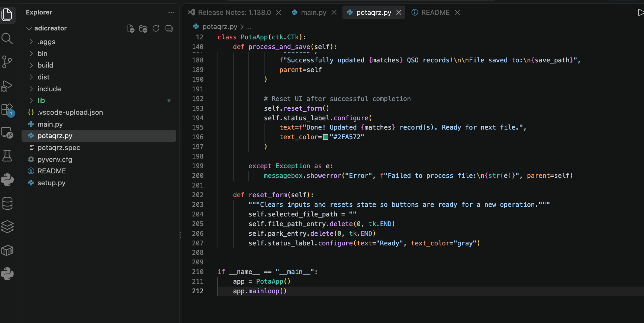Open Explorer more actions ellipsis menu

click(171, 12)
